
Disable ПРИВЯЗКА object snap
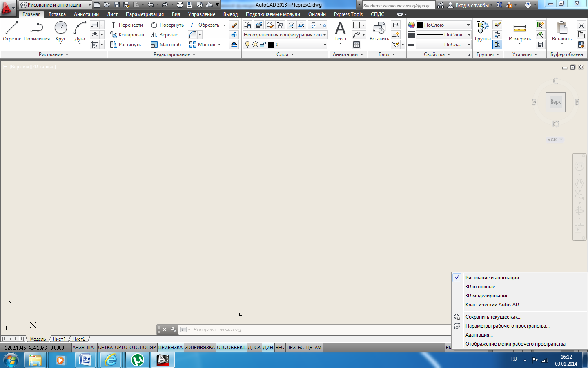click(170, 348)
